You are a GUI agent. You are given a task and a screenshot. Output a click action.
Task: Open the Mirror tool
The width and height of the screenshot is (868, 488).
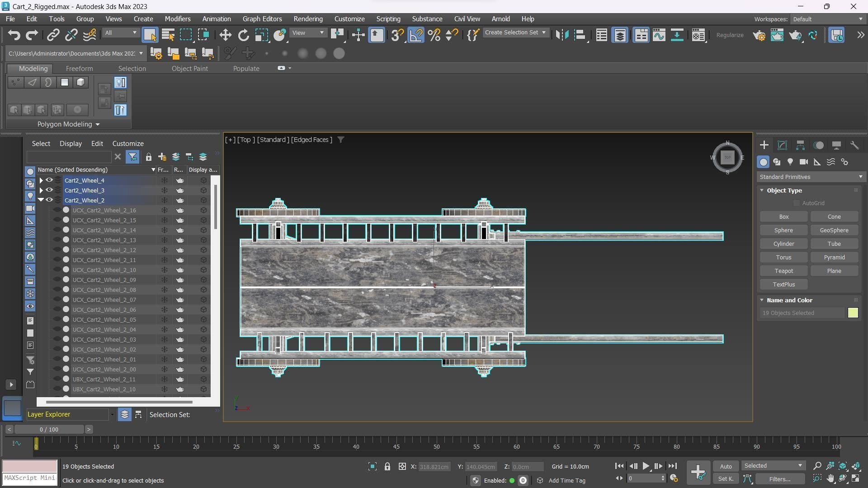[562, 35]
